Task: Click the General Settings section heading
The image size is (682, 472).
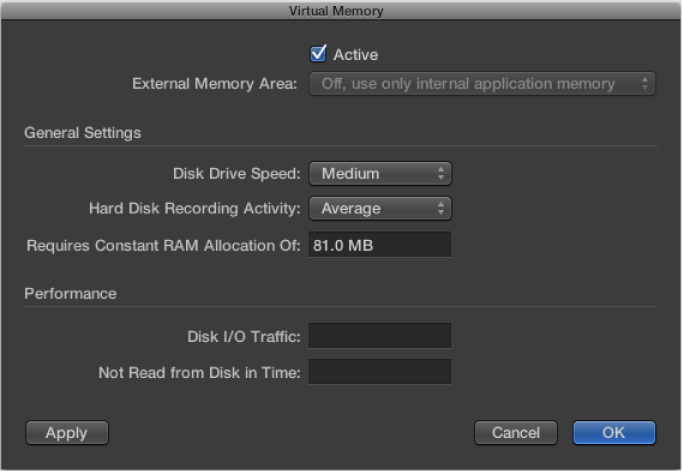Action: tap(83, 133)
